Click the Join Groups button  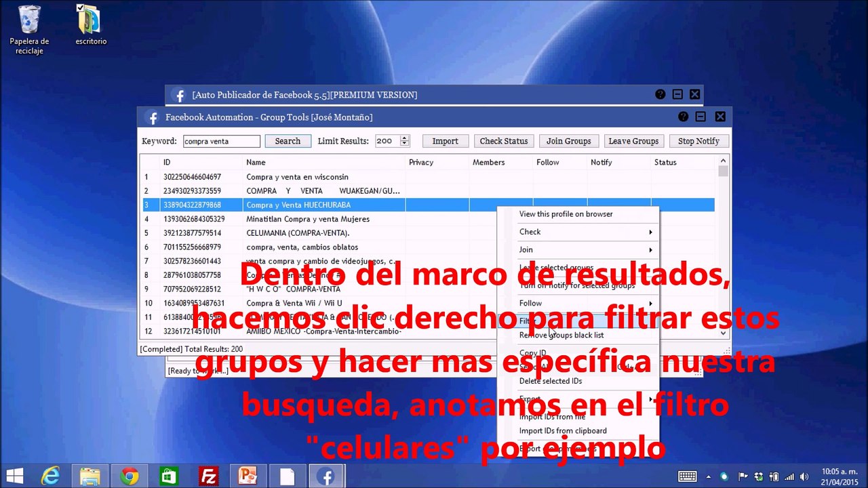(568, 141)
